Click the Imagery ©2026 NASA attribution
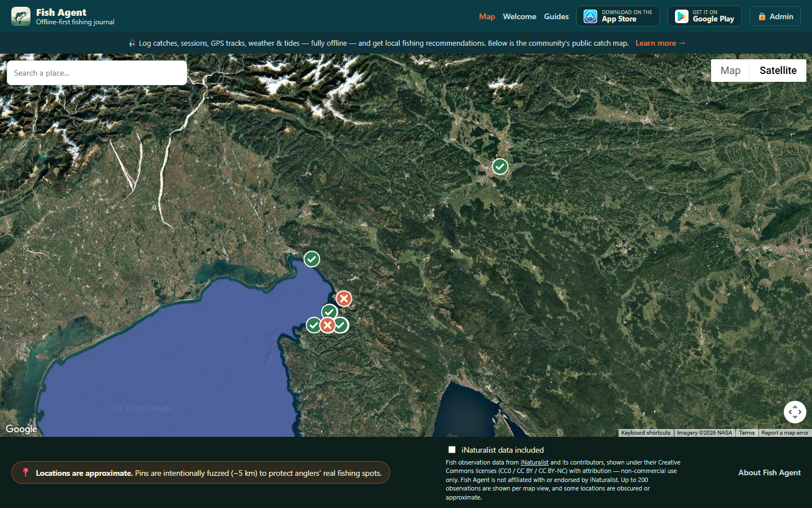Viewport: 812px width, 508px height. [704, 433]
